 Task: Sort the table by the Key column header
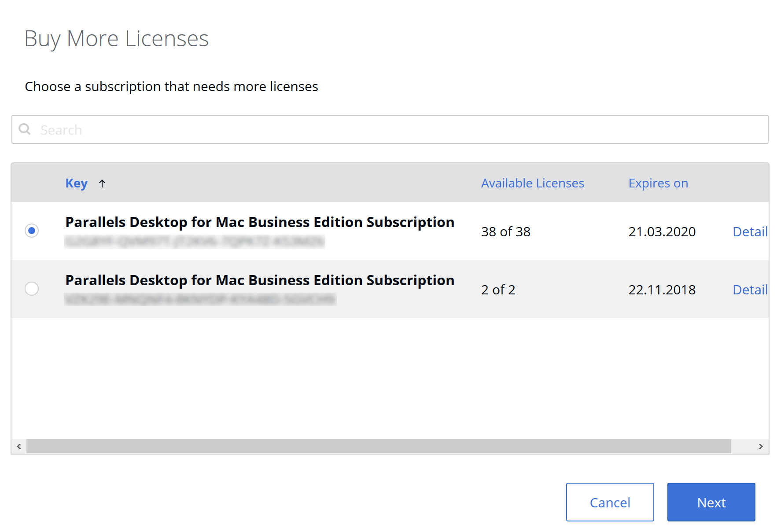click(76, 183)
